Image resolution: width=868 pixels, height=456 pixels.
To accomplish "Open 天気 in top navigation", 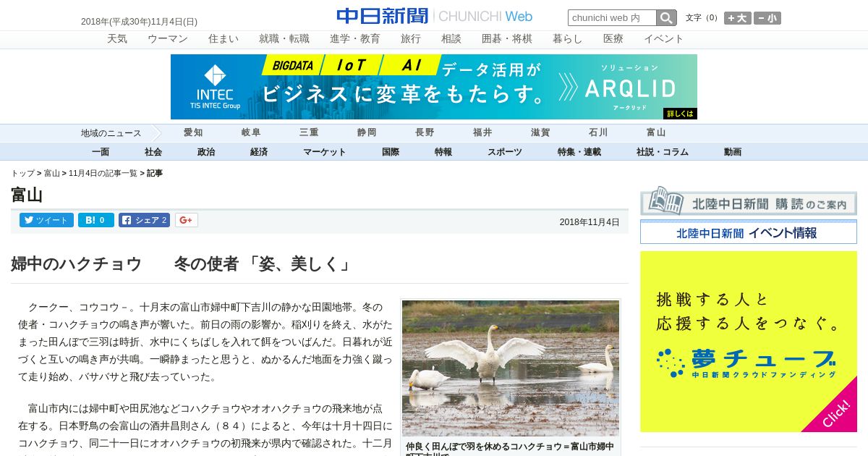I will (117, 39).
